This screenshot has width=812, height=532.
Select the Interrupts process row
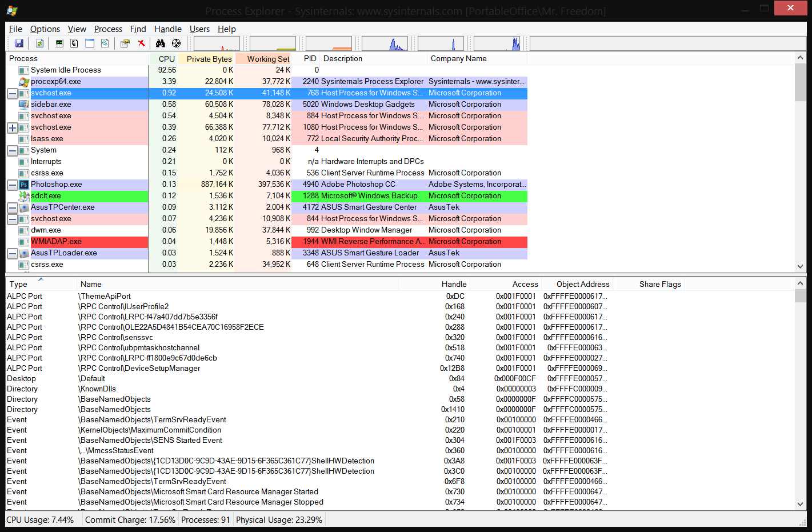[266, 162]
